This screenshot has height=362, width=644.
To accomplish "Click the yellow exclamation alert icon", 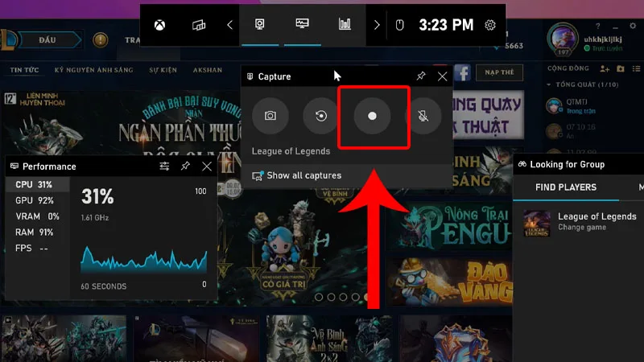I will click(x=100, y=40).
